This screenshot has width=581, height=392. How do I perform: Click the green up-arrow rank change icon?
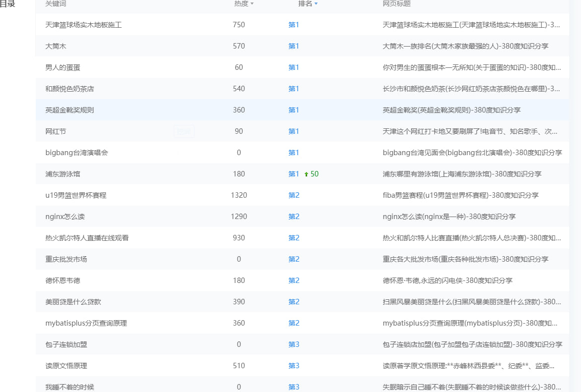pos(306,174)
